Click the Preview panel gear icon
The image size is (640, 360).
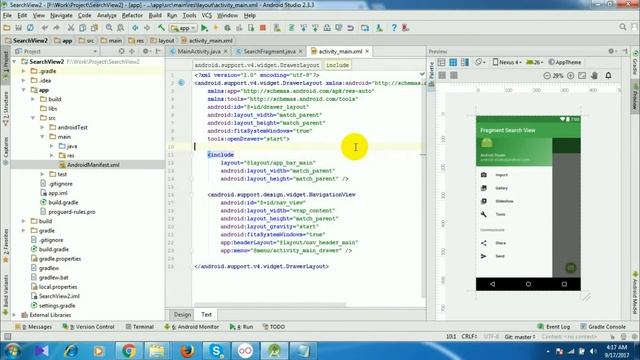(x=611, y=51)
